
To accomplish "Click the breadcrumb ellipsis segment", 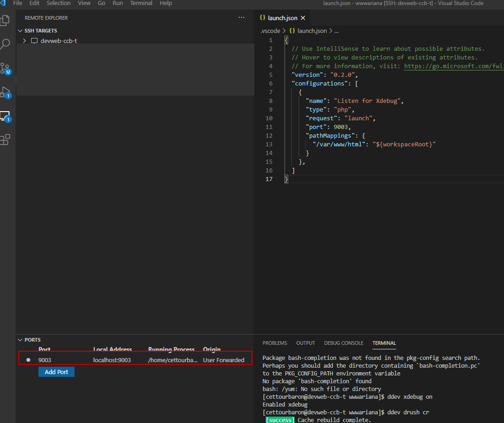I will coord(337,31).
